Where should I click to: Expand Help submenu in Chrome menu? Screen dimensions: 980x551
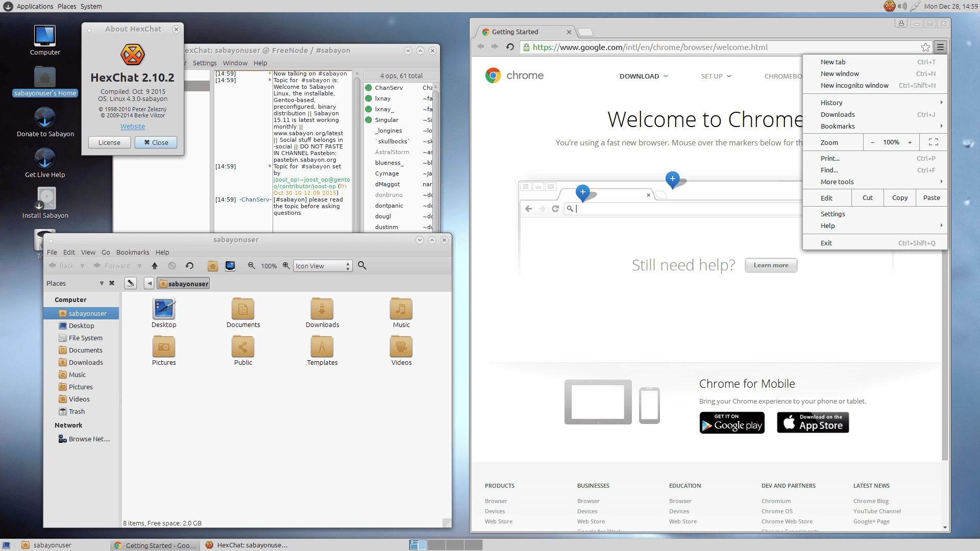tap(875, 226)
